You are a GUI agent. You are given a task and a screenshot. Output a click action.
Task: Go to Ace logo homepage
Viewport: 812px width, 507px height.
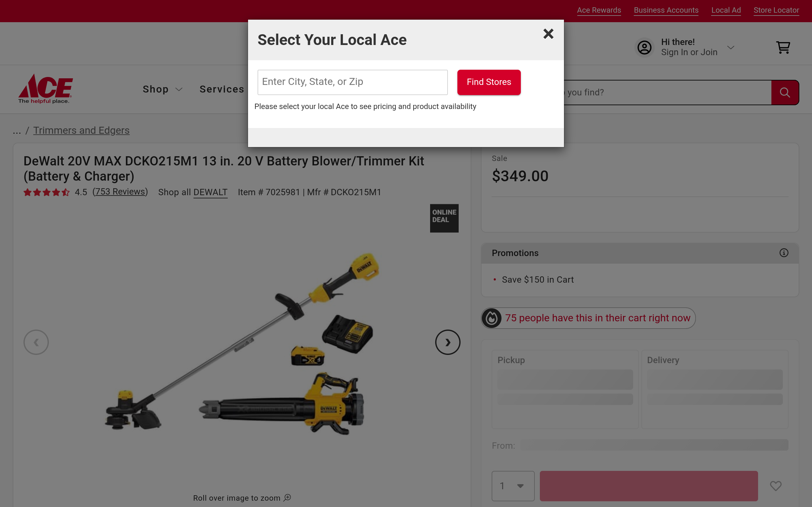46,89
